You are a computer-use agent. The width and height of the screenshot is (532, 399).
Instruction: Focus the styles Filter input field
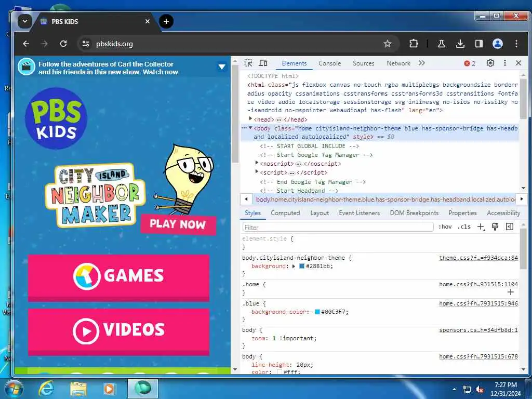click(338, 227)
